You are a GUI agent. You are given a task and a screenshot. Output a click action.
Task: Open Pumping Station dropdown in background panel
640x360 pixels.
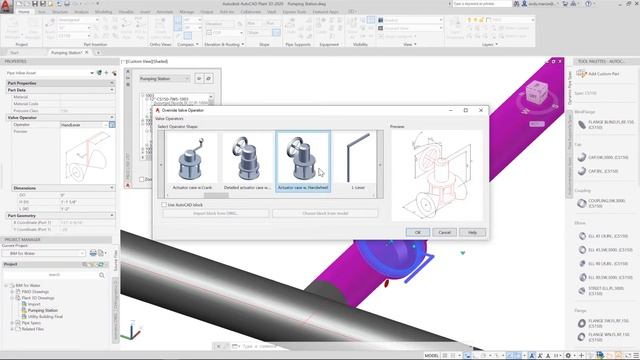coord(164,78)
